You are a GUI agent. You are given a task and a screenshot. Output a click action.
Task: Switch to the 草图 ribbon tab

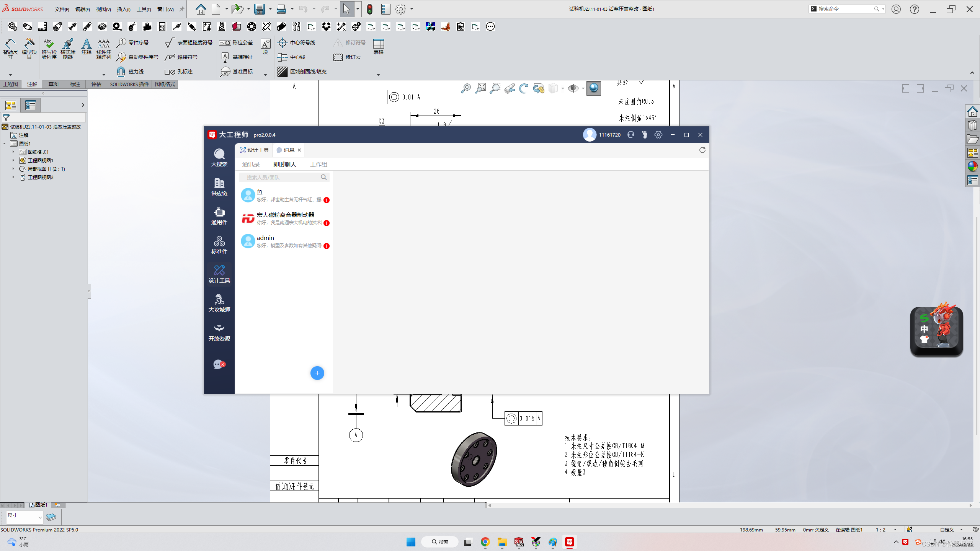(x=53, y=84)
